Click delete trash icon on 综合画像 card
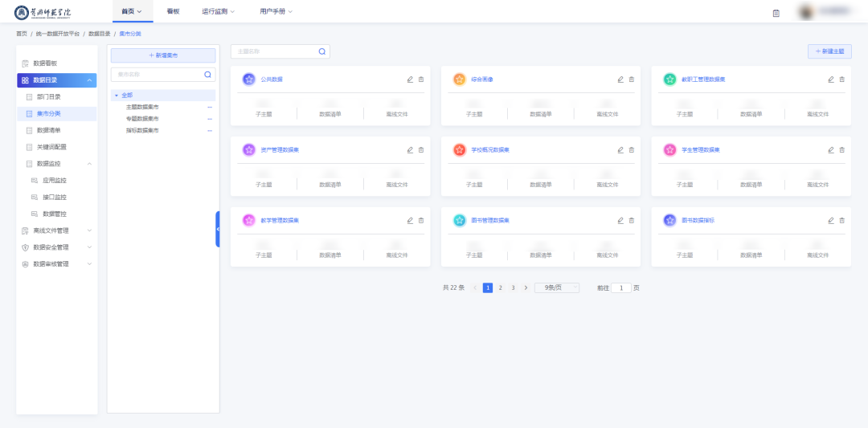The height and width of the screenshot is (428, 868). pos(632,79)
